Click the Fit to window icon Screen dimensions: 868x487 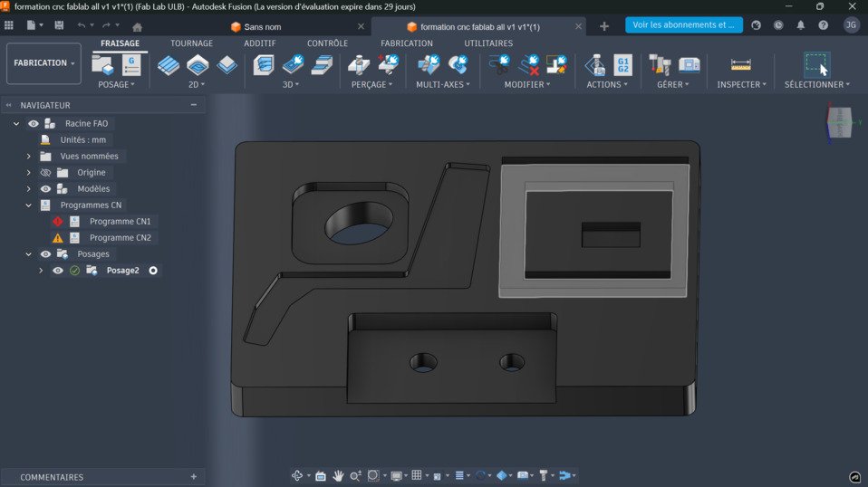tap(373, 475)
